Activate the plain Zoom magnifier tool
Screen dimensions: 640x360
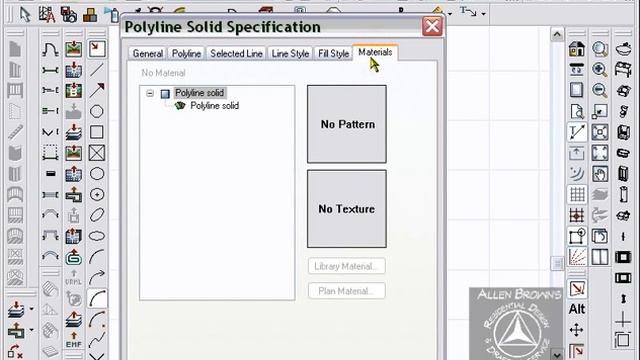tap(600, 49)
